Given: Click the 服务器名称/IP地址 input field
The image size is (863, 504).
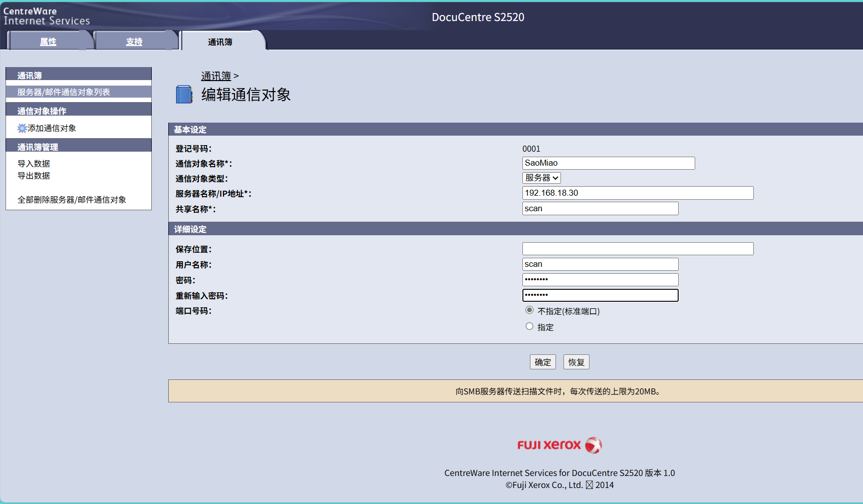Looking at the screenshot, I should [638, 193].
